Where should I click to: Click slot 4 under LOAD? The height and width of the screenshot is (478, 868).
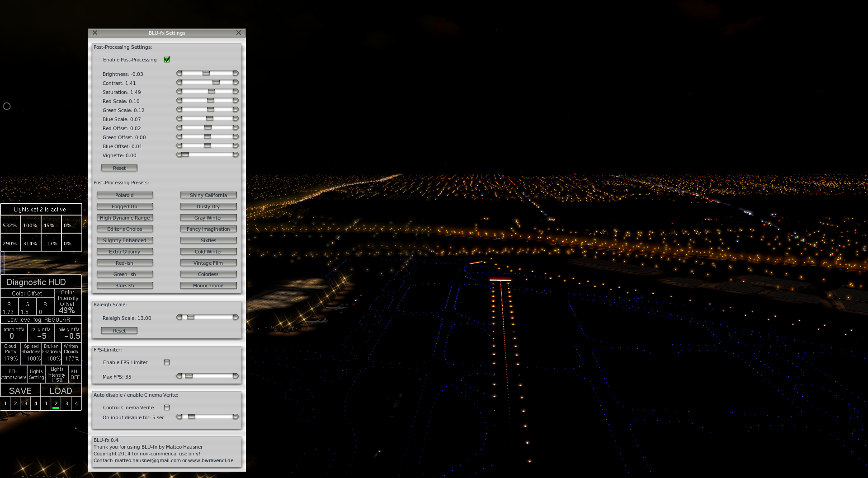click(x=76, y=403)
